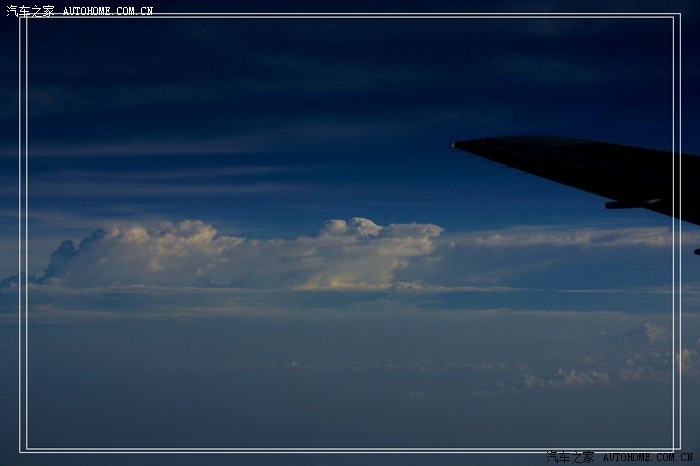Click the pointed tip of the airplane wing
700x466 pixels.
coord(455,145)
